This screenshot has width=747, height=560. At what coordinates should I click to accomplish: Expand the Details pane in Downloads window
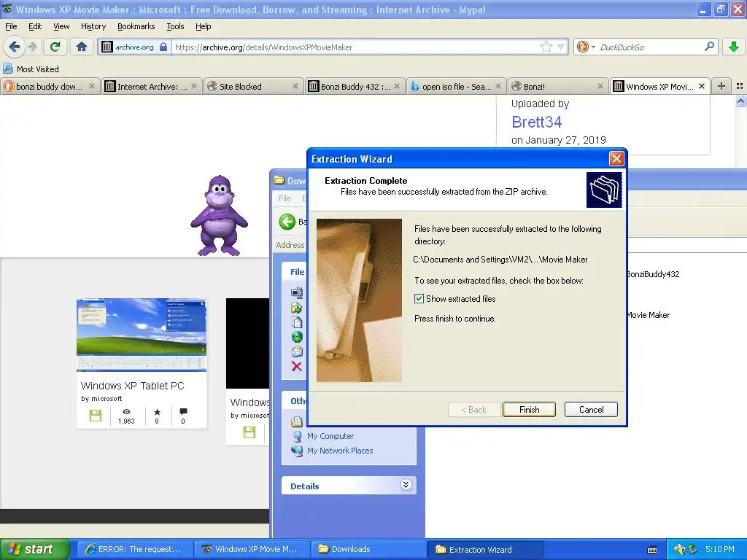click(406, 485)
